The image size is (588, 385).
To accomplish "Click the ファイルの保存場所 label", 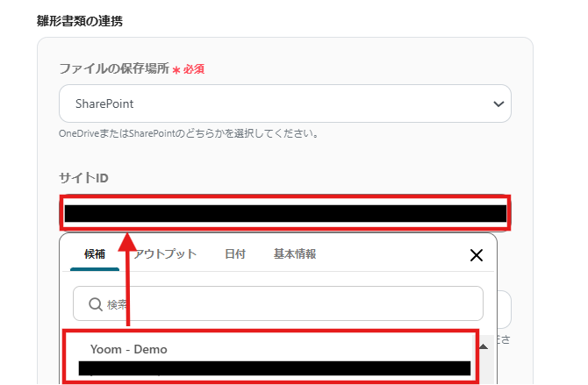I will (x=114, y=68).
